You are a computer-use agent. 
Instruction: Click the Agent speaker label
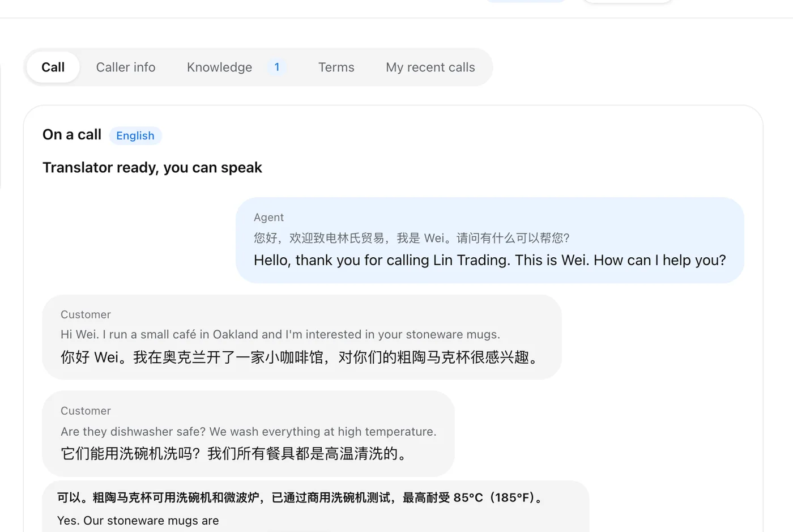pyautogui.click(x=268, y=218)
